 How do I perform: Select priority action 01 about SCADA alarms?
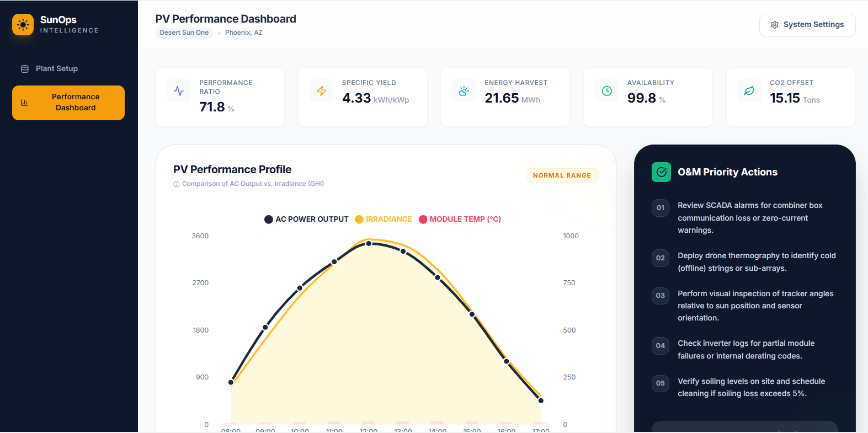[x=750, y=218]
